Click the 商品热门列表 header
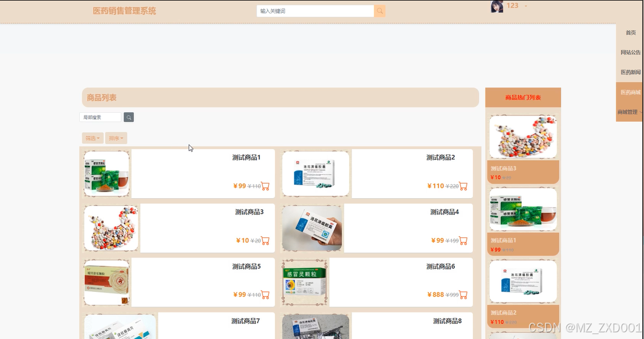The image size is (644, 339). click(x=523, y=98)
